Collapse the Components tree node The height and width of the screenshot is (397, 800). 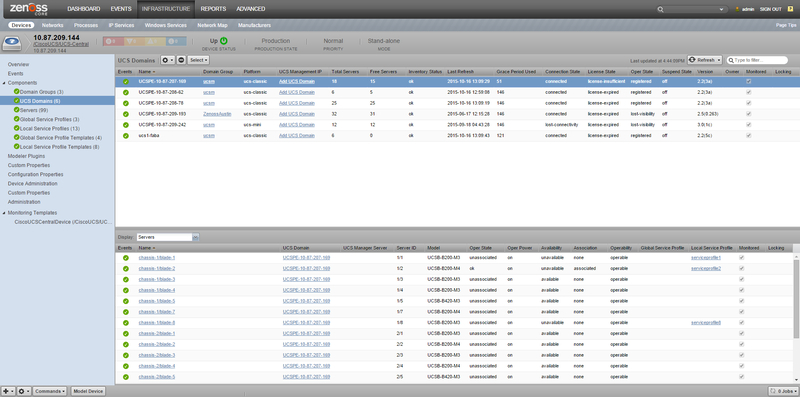tap(4, 83)
